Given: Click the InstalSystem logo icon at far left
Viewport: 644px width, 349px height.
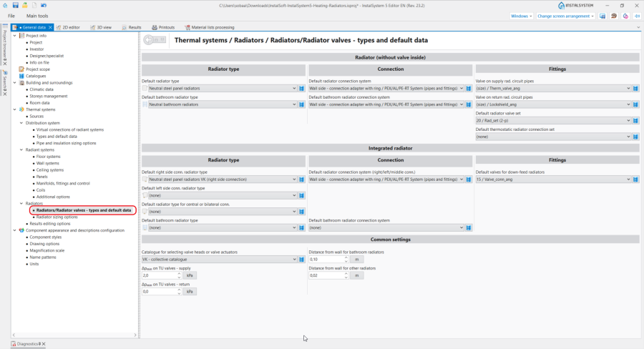Looking at the screenshot, I should [x=5, y=5].
